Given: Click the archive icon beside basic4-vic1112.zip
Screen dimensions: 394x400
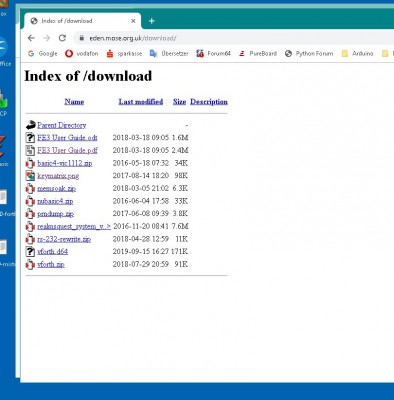Looking at the screenshot, I should pos(30,163).
